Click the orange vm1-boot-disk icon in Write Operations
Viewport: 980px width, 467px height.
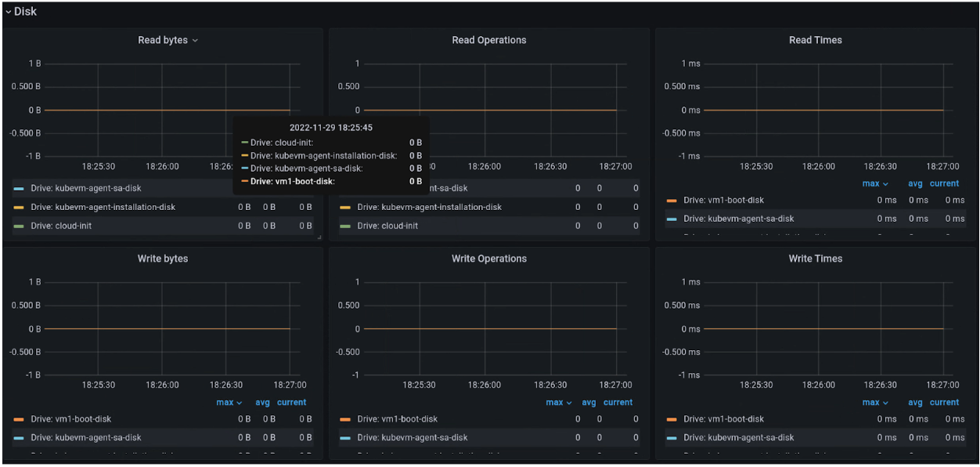(344, 418)
